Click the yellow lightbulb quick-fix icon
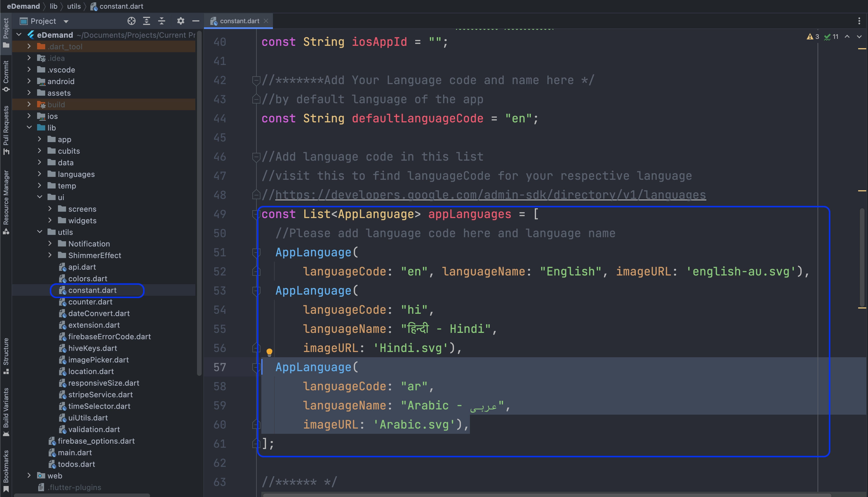 [269, 352]
